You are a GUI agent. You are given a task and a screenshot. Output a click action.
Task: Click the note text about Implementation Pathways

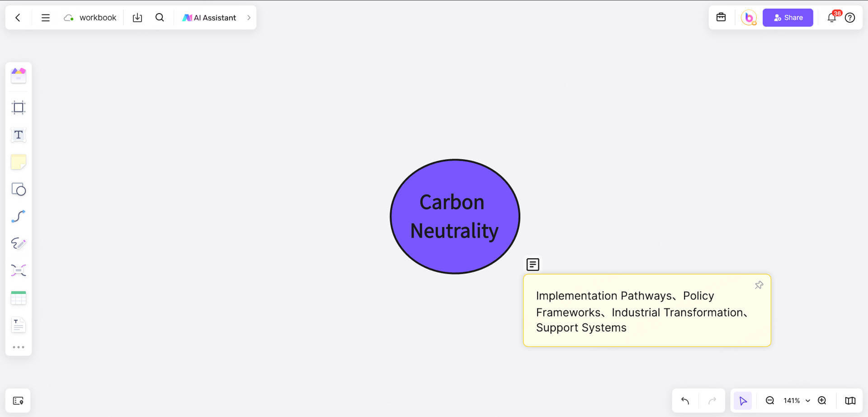click(x=642, y=312)
